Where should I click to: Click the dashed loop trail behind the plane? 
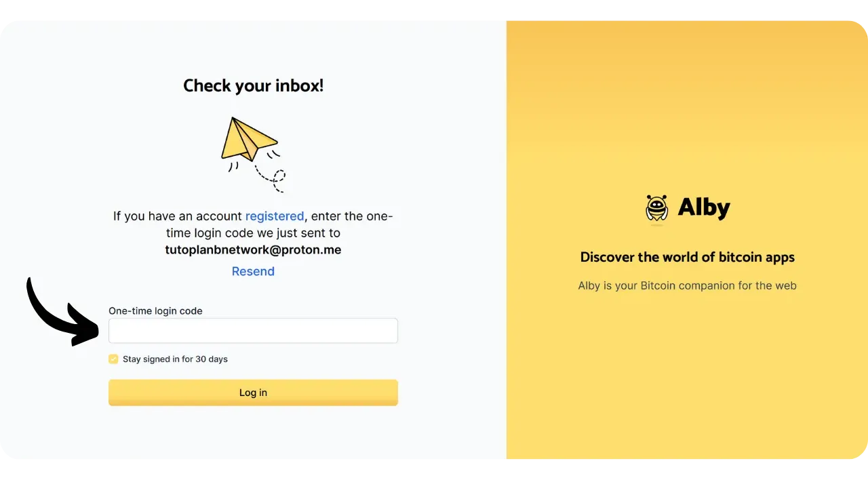pyautogui.click(x=275, y=179)
